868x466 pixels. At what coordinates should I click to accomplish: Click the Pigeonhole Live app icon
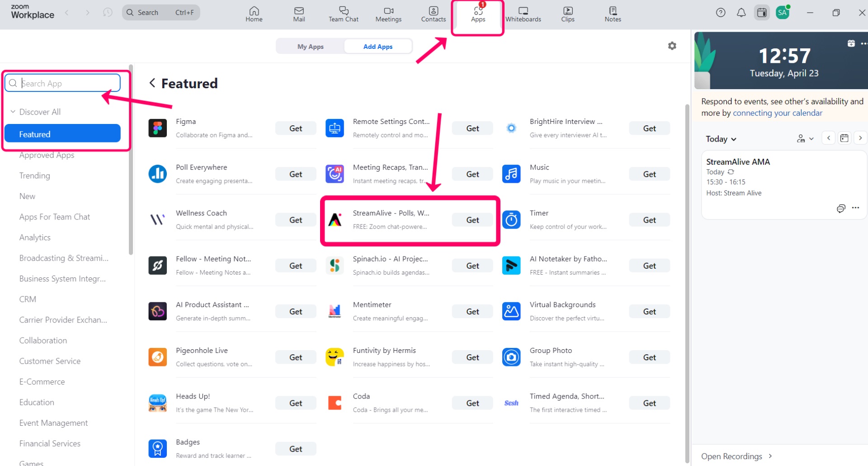[157, 357]
